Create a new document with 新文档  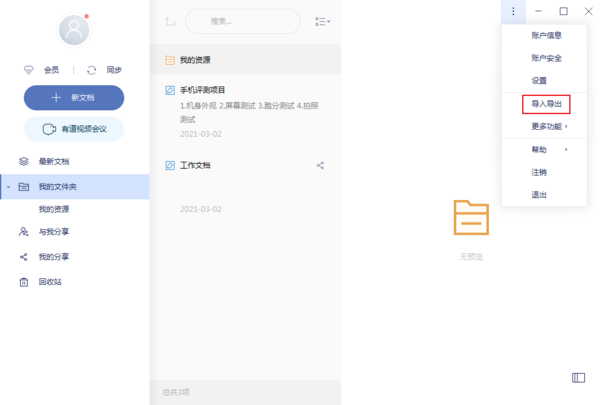[74, 98]
